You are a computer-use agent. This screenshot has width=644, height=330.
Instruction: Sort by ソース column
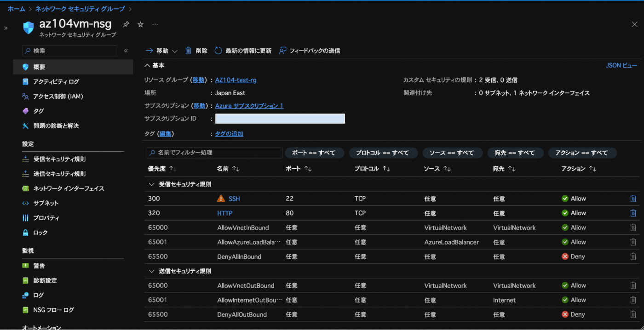click(x=437, y=169)
